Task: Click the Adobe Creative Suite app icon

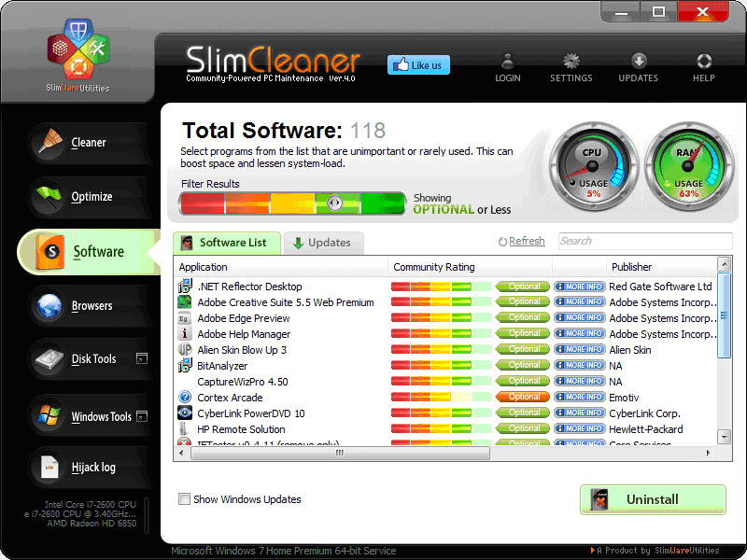Action: click(x=185, y=301)
